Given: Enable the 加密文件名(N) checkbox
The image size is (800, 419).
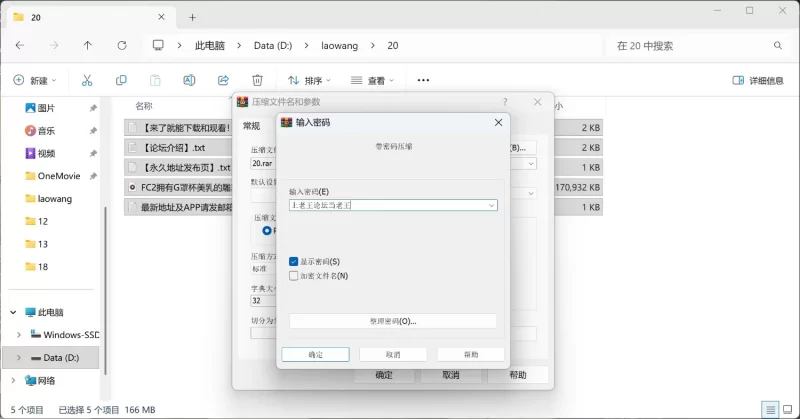Looking at the screenshot, I should click(x=293, y=275).
